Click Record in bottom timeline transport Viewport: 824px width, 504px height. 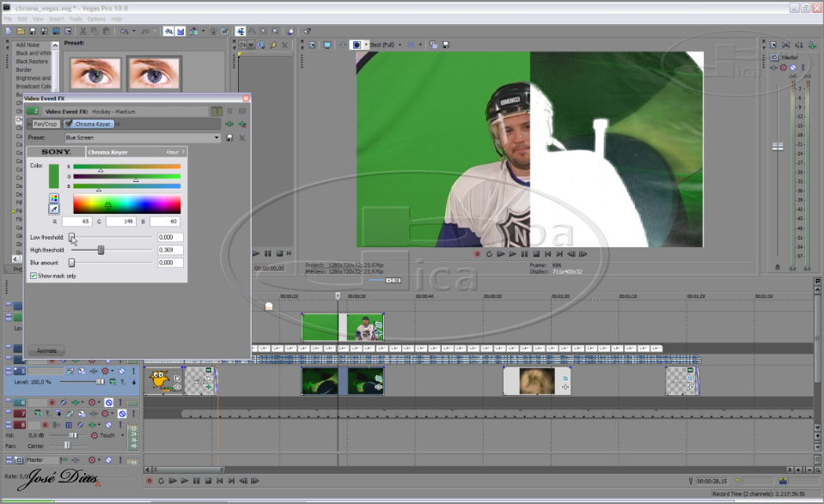click(x=150, y=481)
